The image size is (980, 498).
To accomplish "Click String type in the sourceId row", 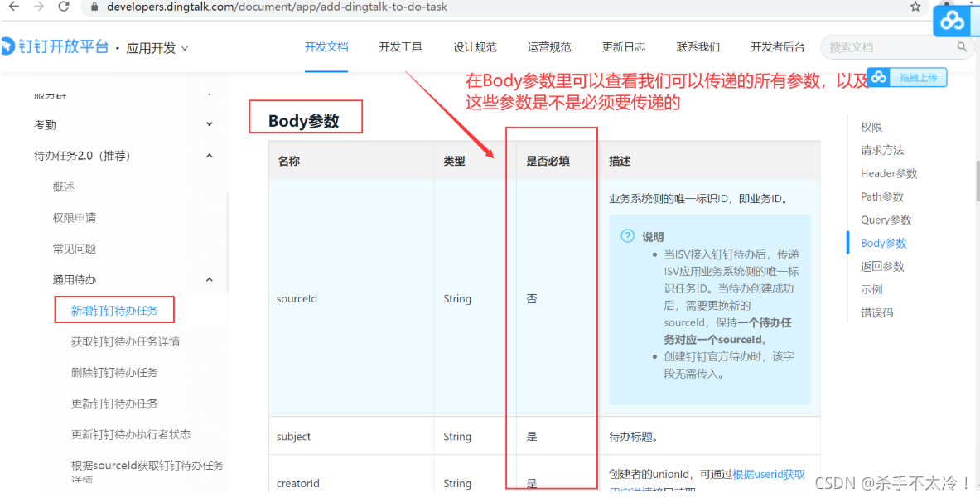I will tap(457, 298).
